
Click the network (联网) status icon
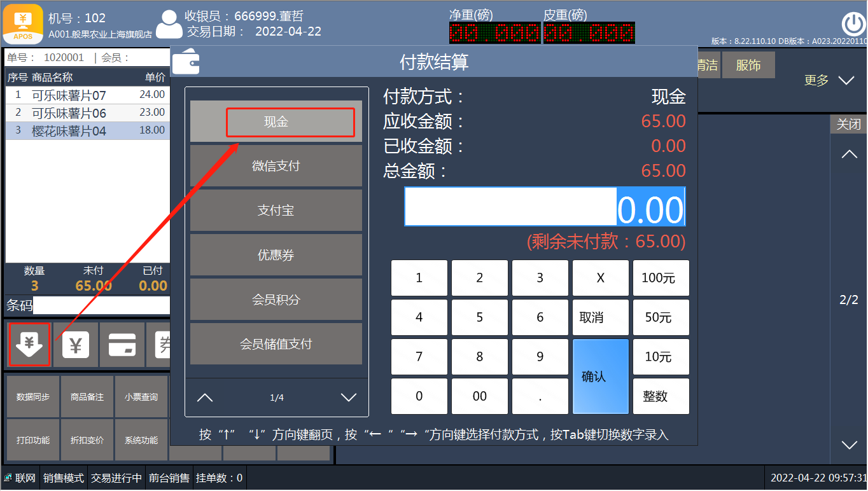[x=8, y=478]
